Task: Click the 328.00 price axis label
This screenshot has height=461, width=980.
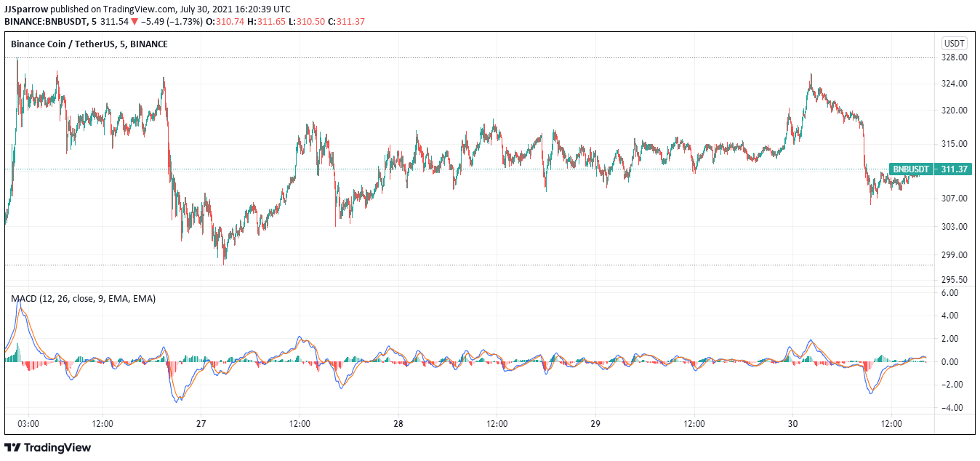Action: point(954,57)
